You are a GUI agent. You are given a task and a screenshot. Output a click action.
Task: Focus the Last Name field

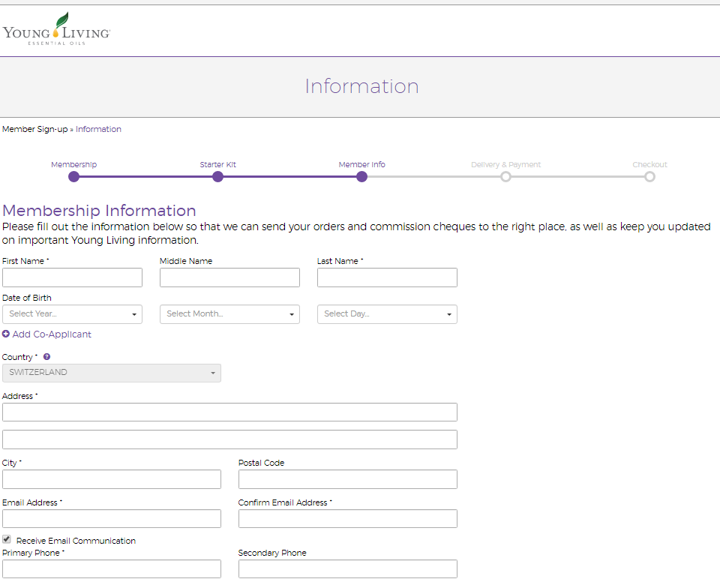click(387, 277)
